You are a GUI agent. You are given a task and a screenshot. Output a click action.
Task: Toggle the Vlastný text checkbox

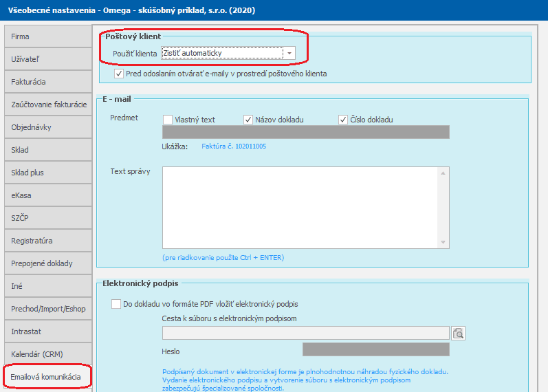(168, 120)
